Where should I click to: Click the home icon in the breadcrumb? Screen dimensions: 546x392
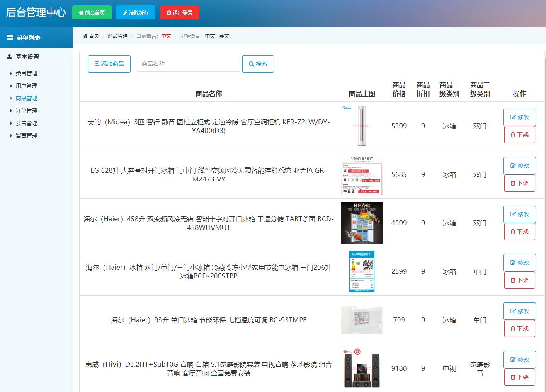[x=85, y=36]
